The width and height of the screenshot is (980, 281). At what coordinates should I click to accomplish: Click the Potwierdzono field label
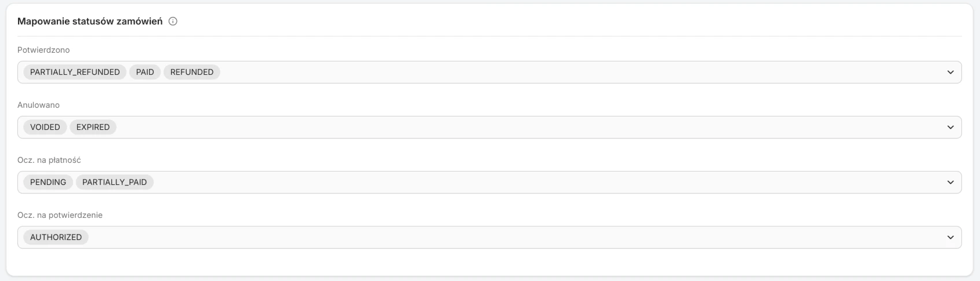click(43, 50)
